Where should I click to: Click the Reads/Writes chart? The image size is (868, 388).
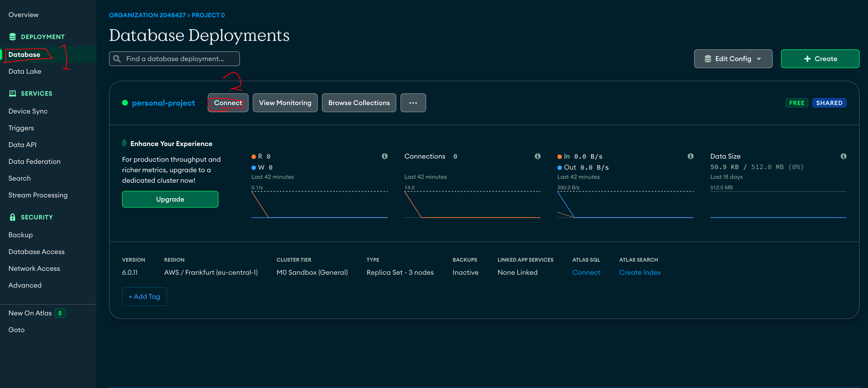pos(320,204)
